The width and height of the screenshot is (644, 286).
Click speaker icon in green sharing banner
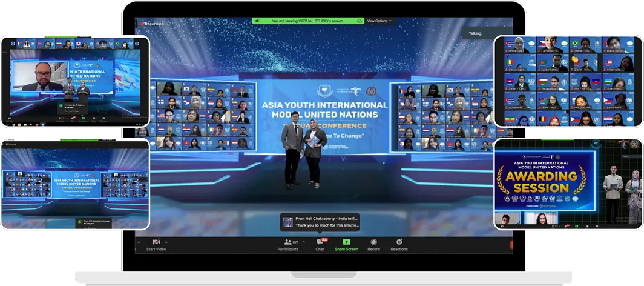(x=257, y=21)
